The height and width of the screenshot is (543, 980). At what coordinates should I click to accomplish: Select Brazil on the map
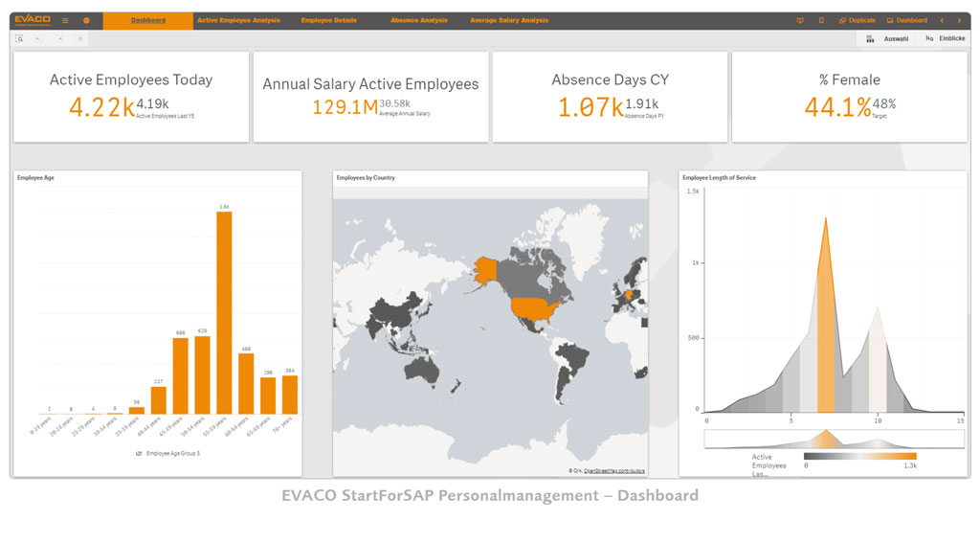[x=572, y=357]
